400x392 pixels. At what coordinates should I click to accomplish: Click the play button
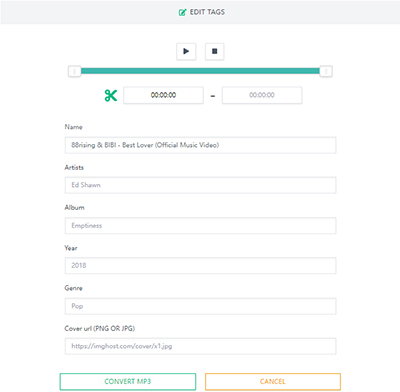coord(186,51)
